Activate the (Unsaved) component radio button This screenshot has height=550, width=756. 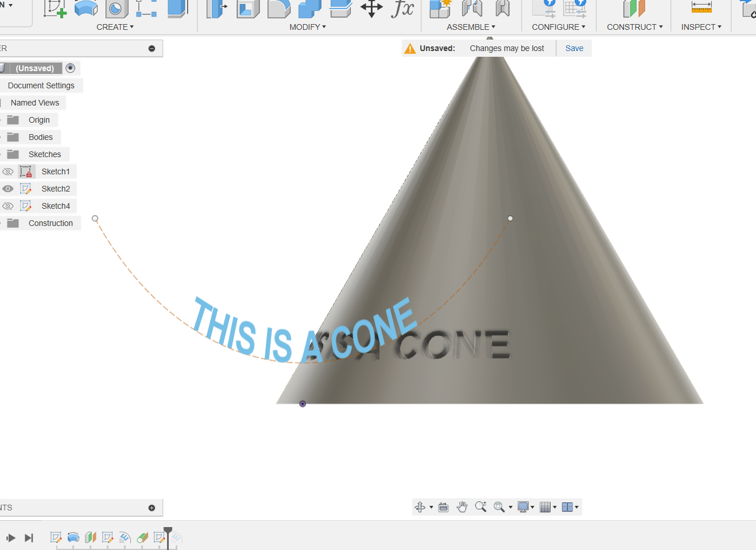tap(71, 68)
